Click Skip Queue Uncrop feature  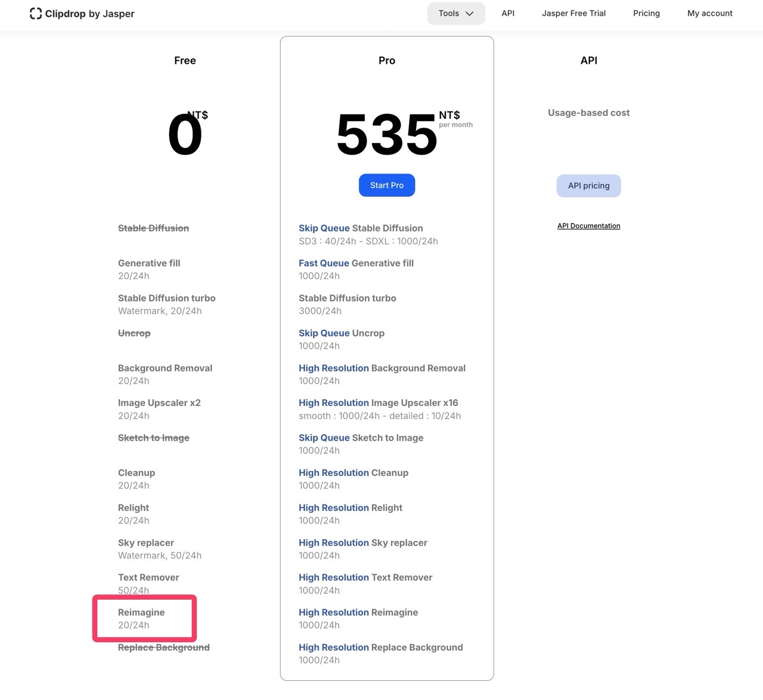coord(342,333)
